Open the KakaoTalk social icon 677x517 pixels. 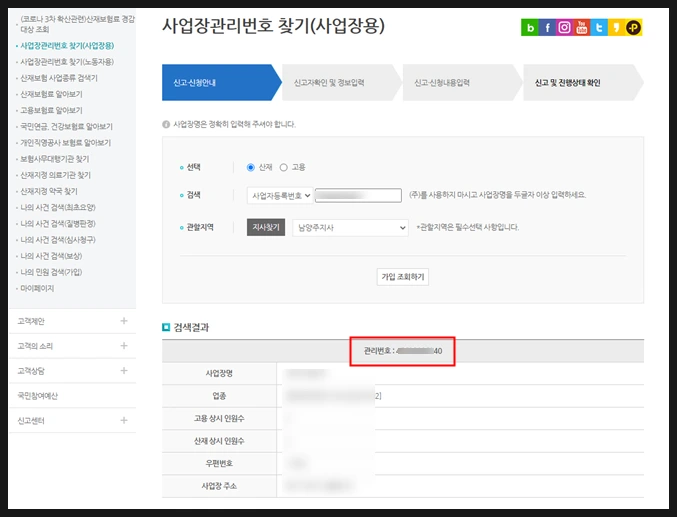(616, 28)
